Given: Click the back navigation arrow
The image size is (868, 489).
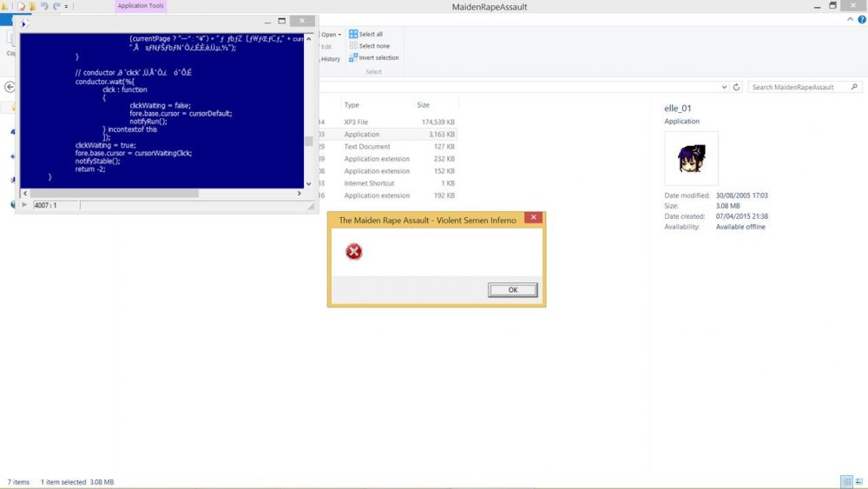Looking at the screenshot, I should pos(10,88).
